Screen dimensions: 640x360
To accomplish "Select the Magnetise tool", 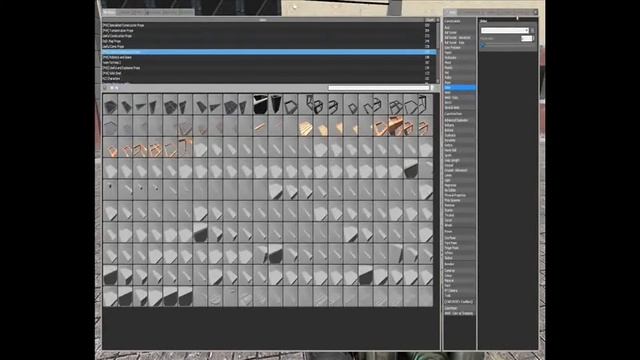I will coord(460,185).
